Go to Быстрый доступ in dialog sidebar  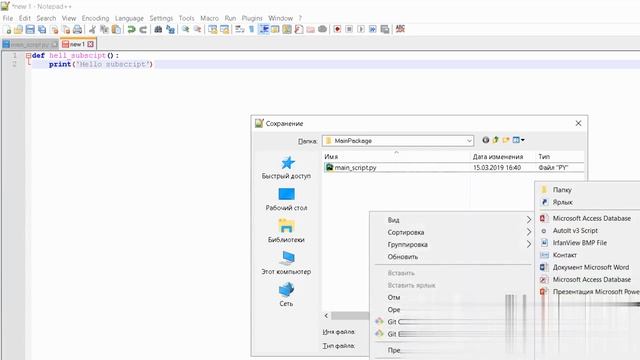[286, 168]
